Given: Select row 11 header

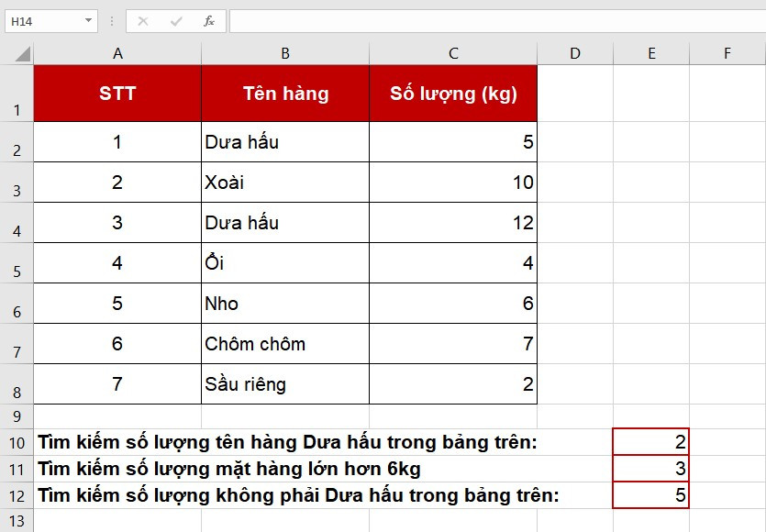Looking at the screenshot, I should pos(17,469).
